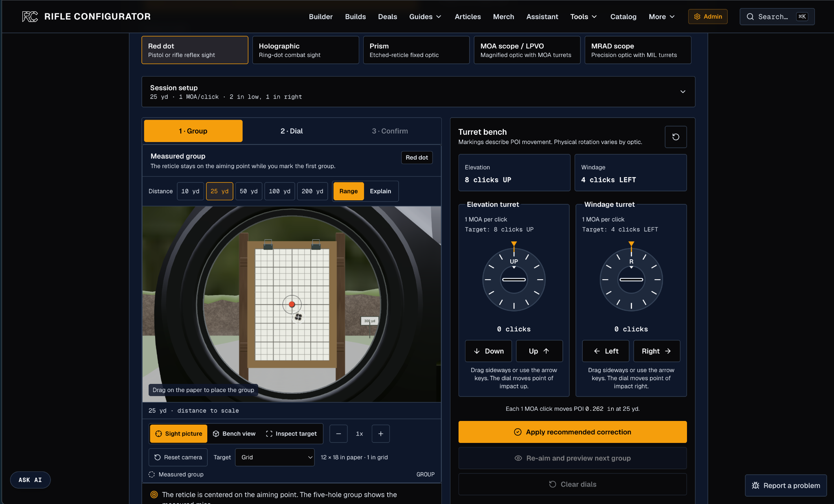Zoom in with the plus button
Viewport: 834px width, 504px height.
pos(381,434)
